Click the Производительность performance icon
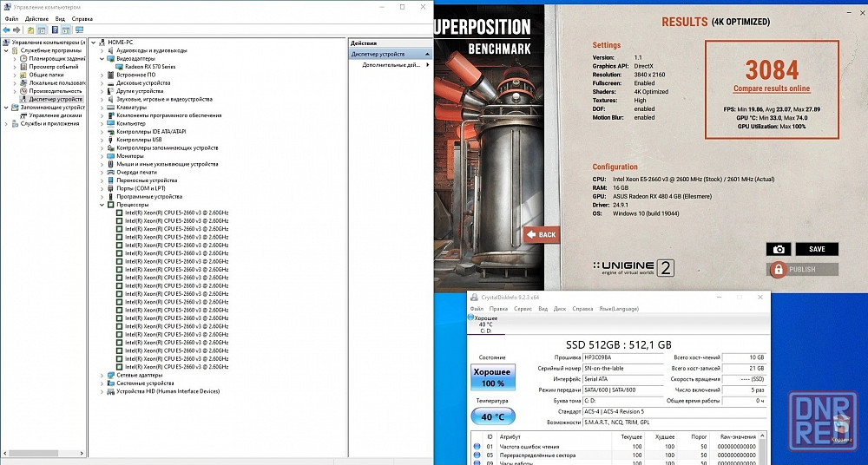The image size is (868, 465). [x=23, y=91]
